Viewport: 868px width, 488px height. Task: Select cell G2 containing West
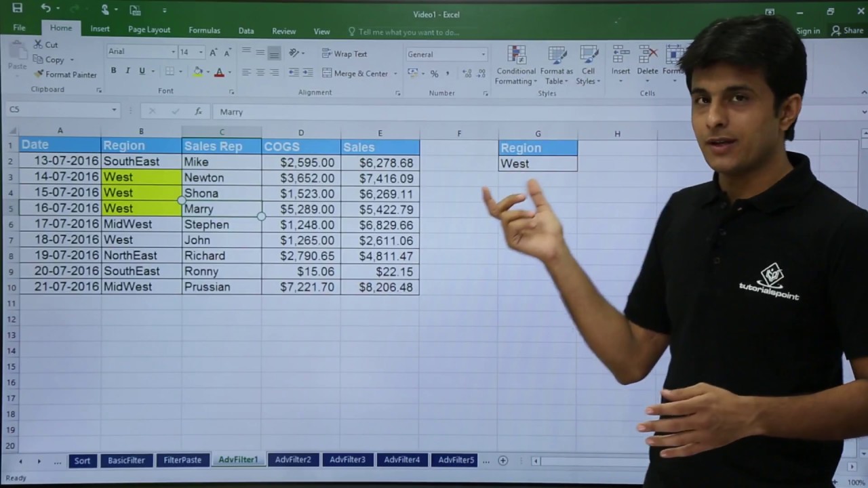(x=538, y=163)
